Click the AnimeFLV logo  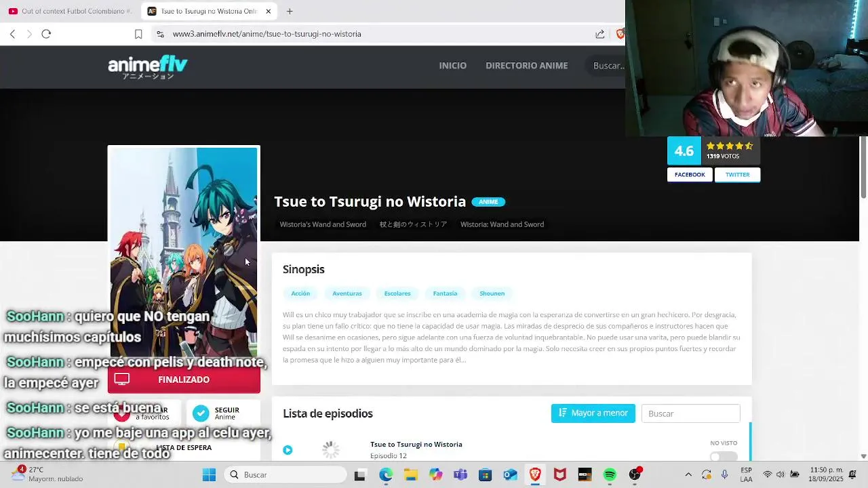click(x=148, y=67)
